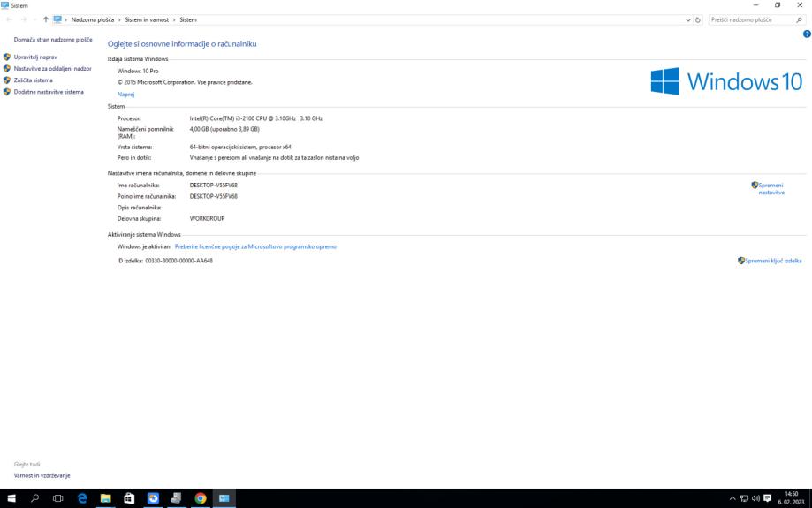812x508 pixels.
Task: Click Spremeni ključ izdelka link
Action: point(774,261)
